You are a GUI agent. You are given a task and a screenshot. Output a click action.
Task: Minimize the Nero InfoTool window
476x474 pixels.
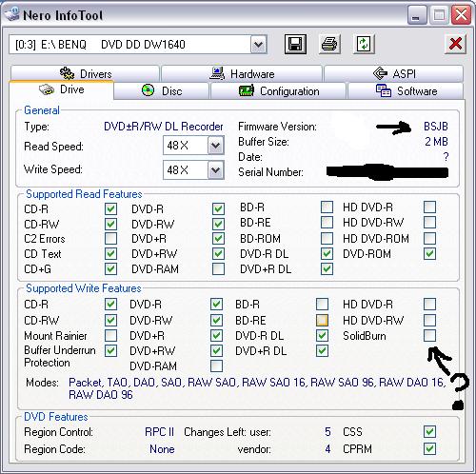click(416, 15)
